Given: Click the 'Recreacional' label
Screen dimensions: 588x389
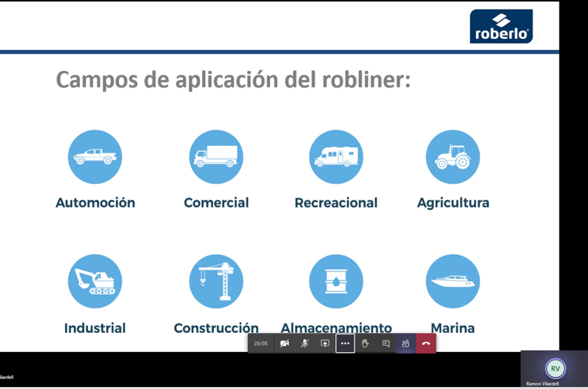Looking at the screenshot, I should tap(336, 203).
